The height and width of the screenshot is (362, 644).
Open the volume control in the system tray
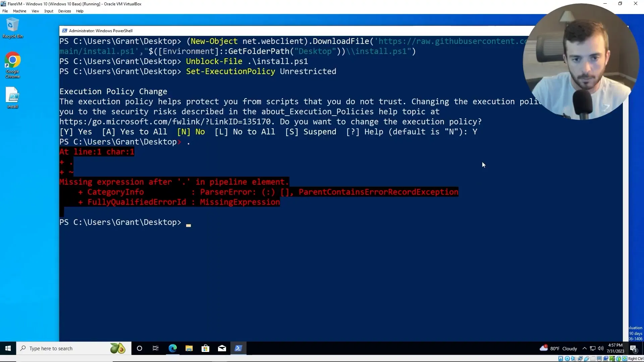point(600,348)
